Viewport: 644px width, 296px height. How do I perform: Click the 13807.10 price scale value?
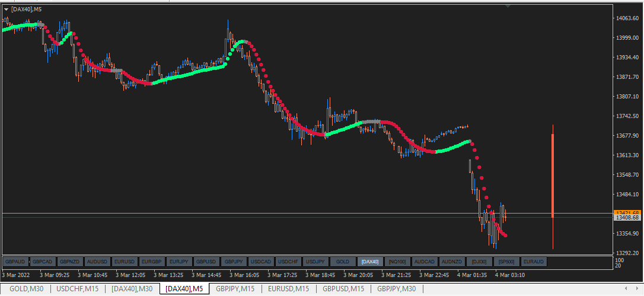tap(629, 97)
